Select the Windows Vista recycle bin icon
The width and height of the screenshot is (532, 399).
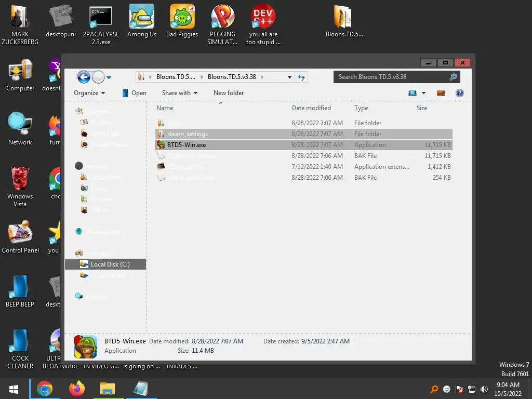pyautogui.click(x=20, y=187)
